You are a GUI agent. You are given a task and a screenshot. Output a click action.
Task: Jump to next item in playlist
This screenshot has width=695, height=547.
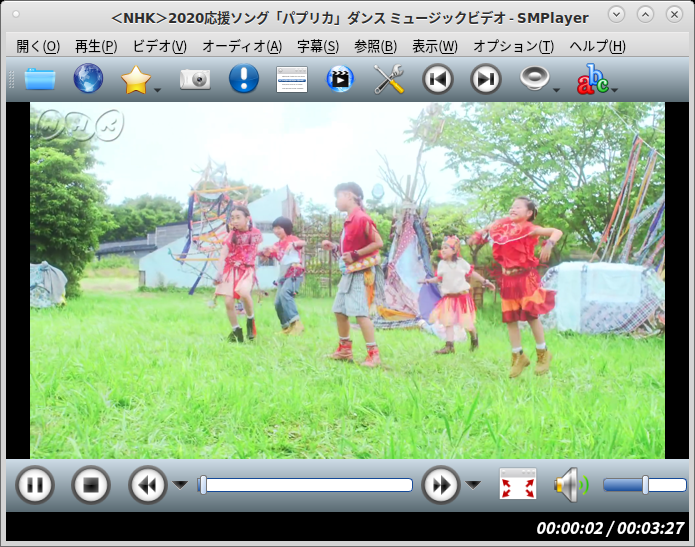[x=486, y=79]
